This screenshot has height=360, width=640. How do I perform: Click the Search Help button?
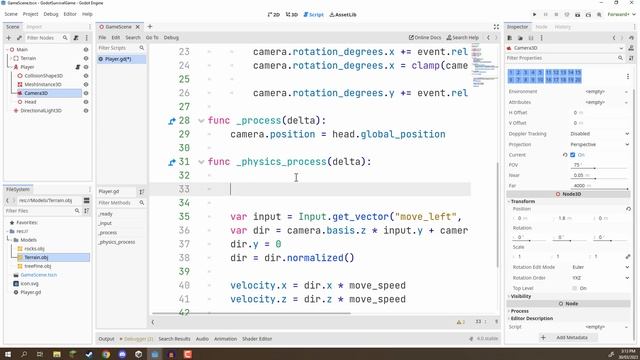(462, 38)
